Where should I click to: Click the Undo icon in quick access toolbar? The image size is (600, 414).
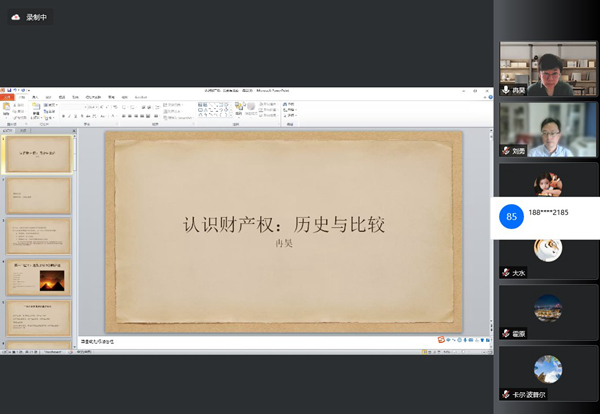click(x=17, y=91)
